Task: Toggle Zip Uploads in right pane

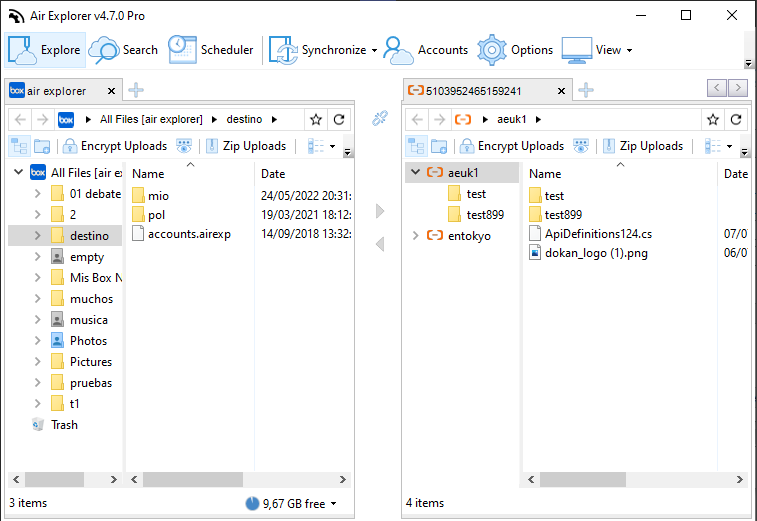Action: click(x=644, y=146)
